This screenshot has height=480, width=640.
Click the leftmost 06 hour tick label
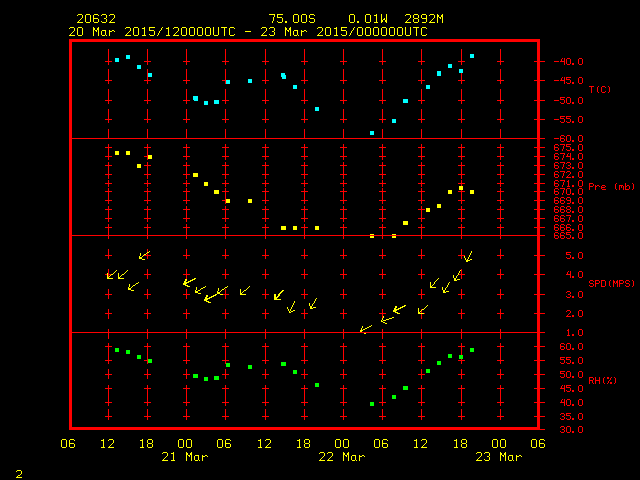point(68,444)
